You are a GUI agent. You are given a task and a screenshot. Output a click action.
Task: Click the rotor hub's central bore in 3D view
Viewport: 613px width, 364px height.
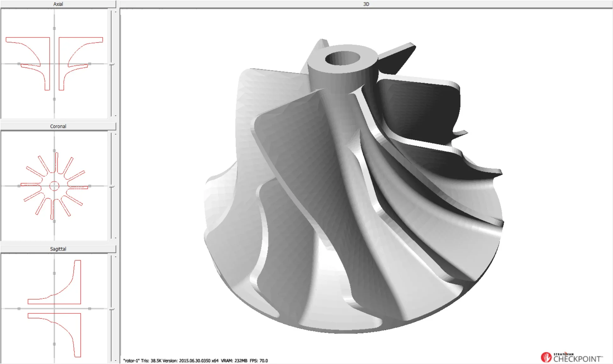pyautogui.click(x=342, y=59)
